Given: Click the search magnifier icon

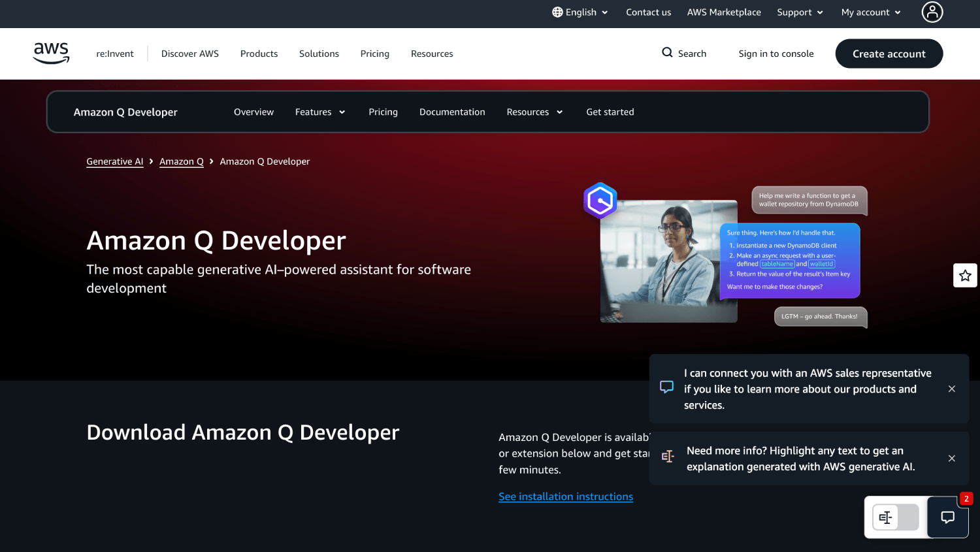Looking at the screenshot, I should click(667, 53).
